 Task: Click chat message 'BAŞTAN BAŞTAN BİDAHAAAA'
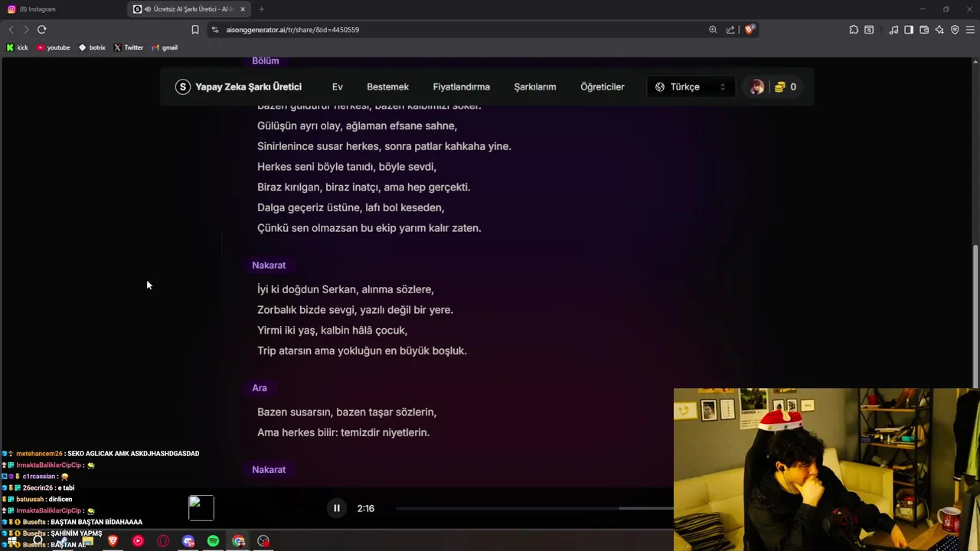point(96,522)
